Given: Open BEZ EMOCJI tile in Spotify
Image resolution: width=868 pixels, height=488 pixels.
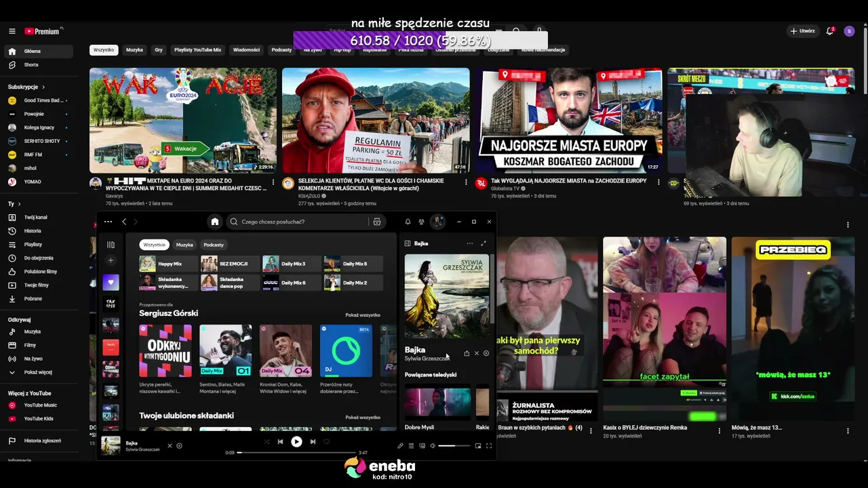Looking at the screenshot, I should point(230,264).
